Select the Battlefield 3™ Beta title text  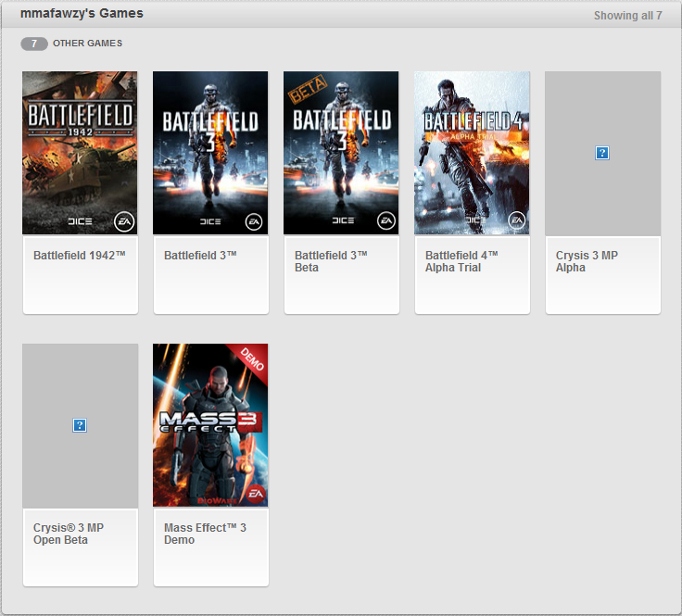pyautogui.click(x=331, y=261)
